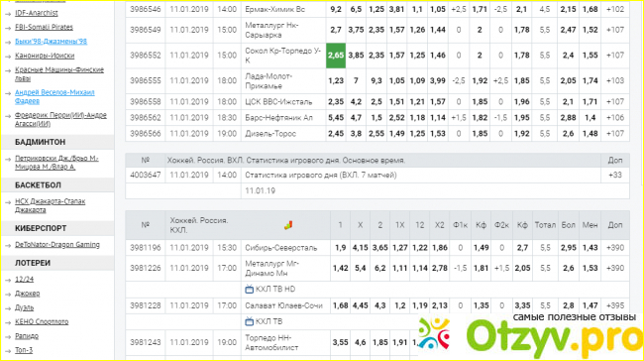Expand +33 markets for Статистика игрового дня
The height and width of the screenshot is (361, 644).
tap(615, 176)
